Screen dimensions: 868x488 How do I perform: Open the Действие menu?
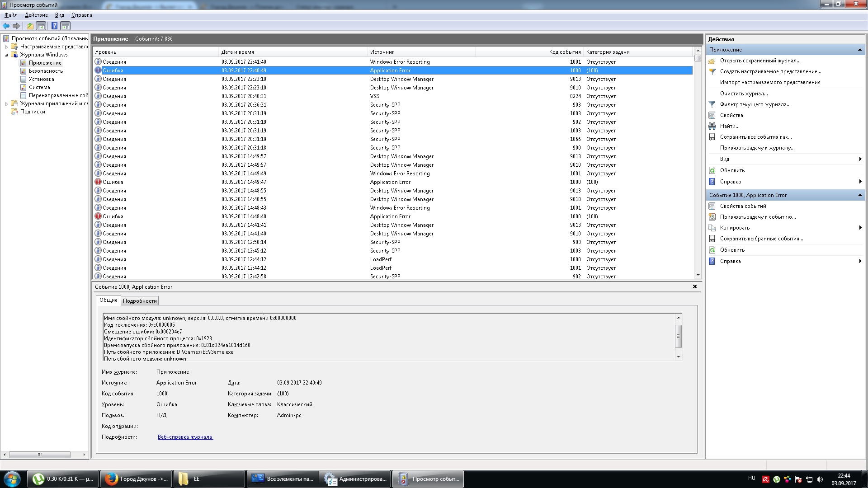click(x=36, y=15)
